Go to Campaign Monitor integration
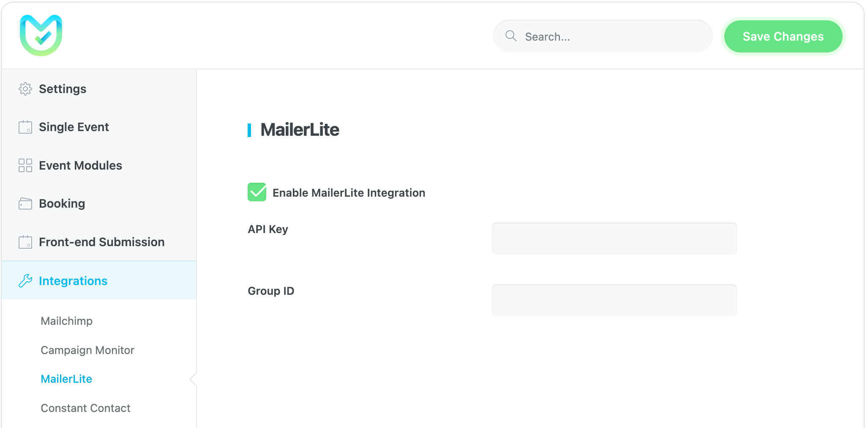The height and width of the screenshot is (428, 868). pyautogui.click(x=87, y=350)
